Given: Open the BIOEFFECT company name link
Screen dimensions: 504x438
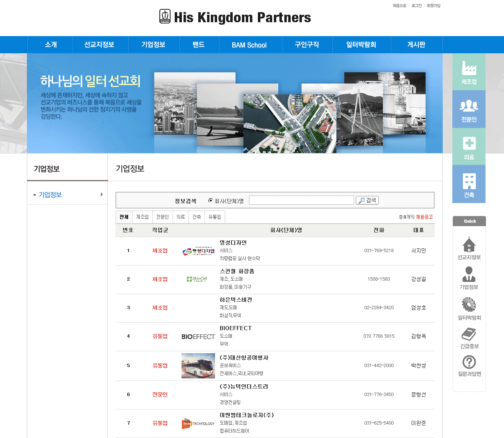Looking at the screenshot, I should (x=236, y=328).
